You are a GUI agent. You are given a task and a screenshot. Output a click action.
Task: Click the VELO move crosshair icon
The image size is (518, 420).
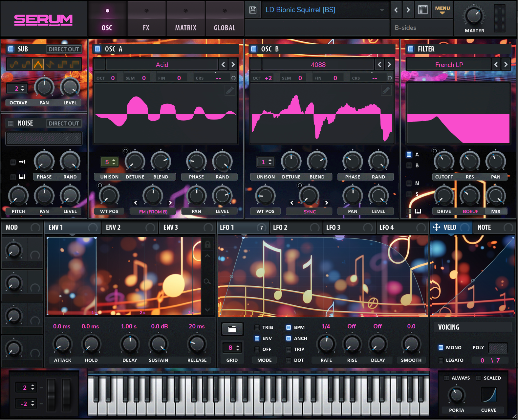436,227
